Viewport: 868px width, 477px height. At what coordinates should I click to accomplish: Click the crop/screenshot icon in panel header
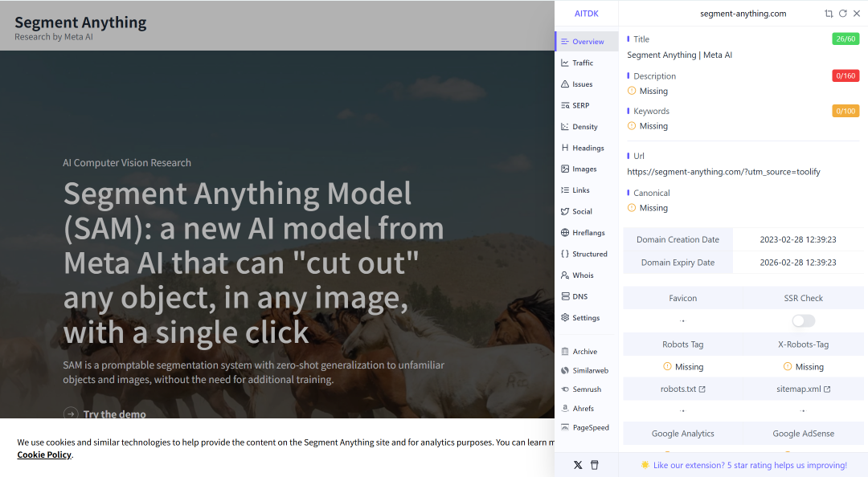(x=829, y=14)
